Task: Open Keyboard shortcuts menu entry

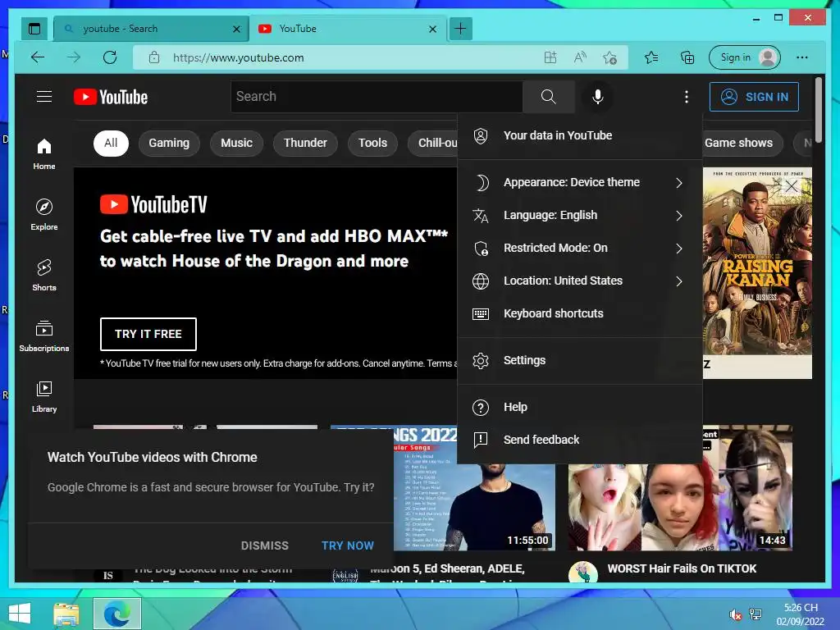Action: 580,313
